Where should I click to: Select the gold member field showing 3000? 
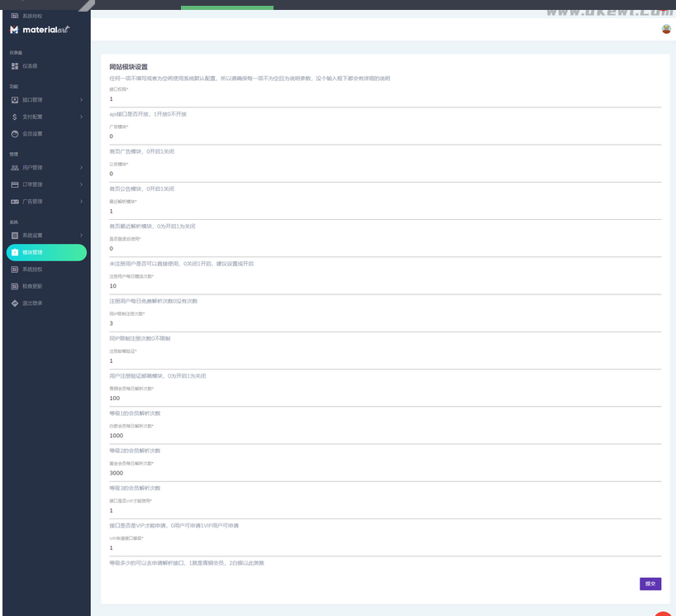pyautogui.click(x=385, y=473)
